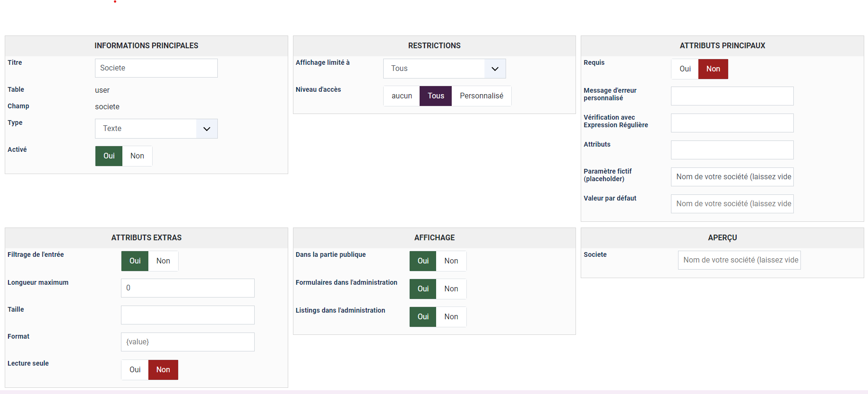Click the ATTRIBUTS PRINCIPAUX panel heading
This screenshot has height=394, width=868.
click(x=722, y=46)
